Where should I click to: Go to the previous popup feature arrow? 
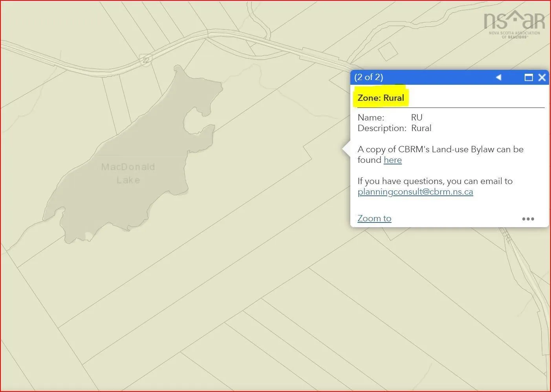point(498,77)
